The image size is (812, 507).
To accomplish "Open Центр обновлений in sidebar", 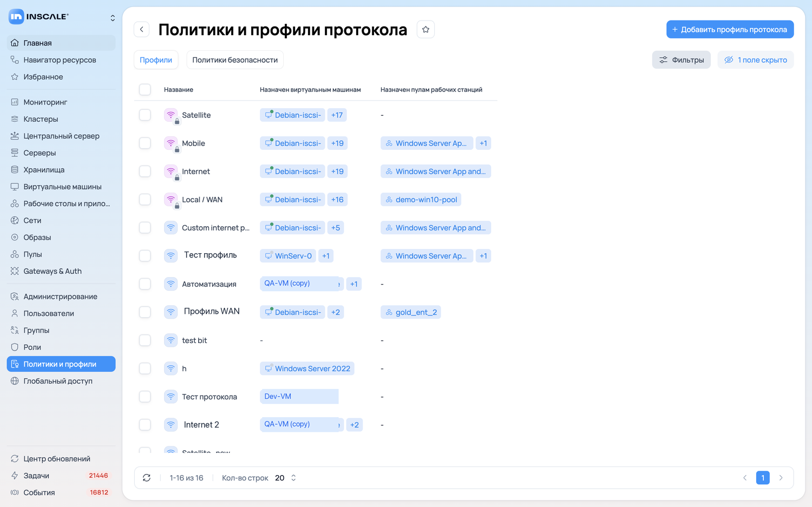I will (x=61, y=459).
